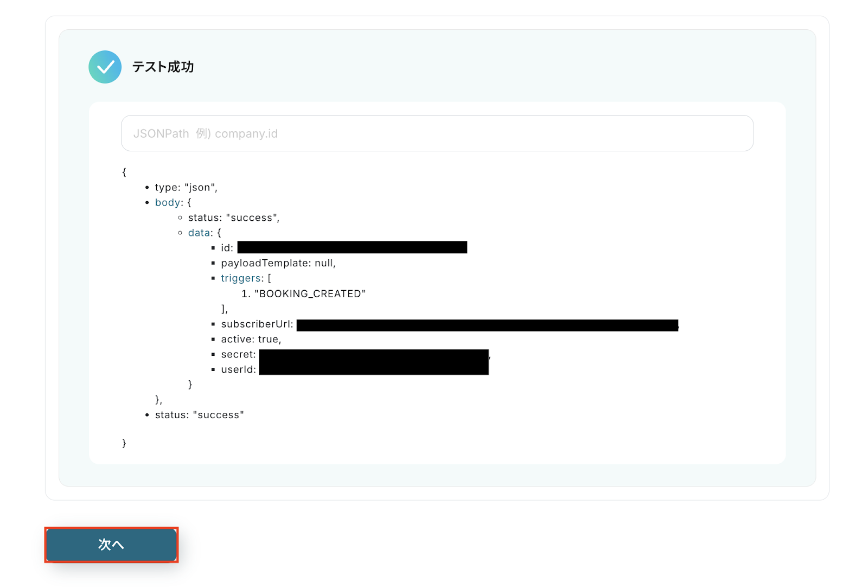Select the テスト成功 heading text

pyautogui.click(x=163, y=67)
